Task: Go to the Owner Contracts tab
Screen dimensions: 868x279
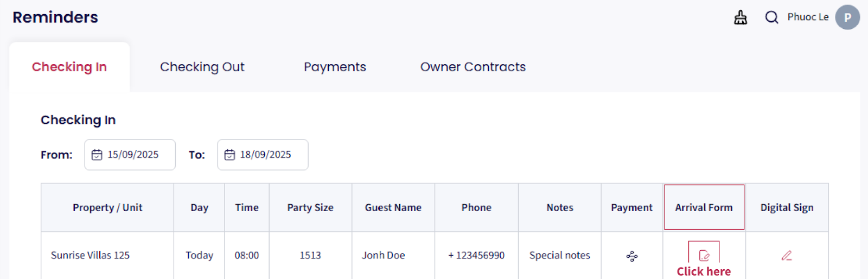Action: pos(473,67)
